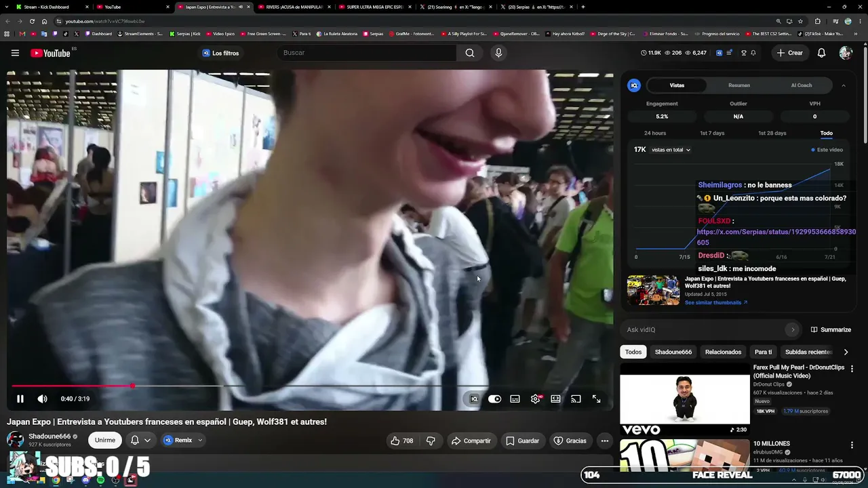
Task: Select the 1st 7 days range
Action: coord(712,134)
